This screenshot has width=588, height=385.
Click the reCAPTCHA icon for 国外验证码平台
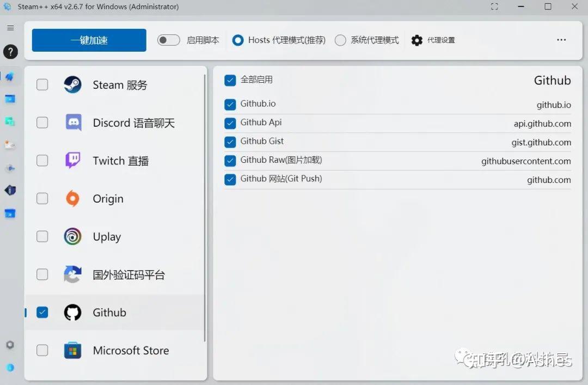coord(73,274)
